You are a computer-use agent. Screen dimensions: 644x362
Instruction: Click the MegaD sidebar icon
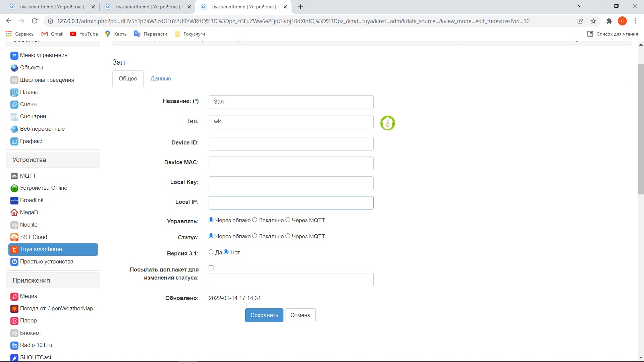pyautogui.click(x=14, y=213)
